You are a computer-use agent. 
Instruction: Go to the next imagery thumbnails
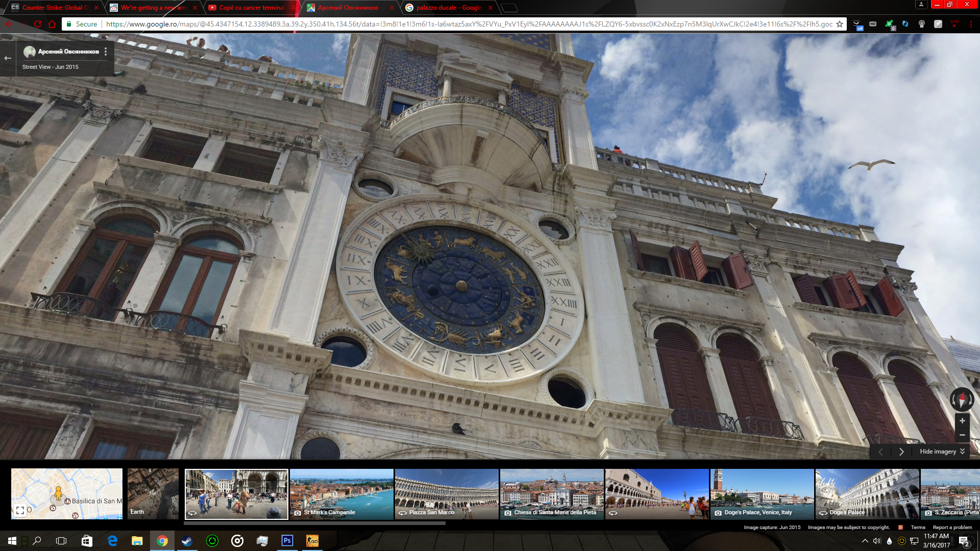pyautogui.click(x=901, y=452)
